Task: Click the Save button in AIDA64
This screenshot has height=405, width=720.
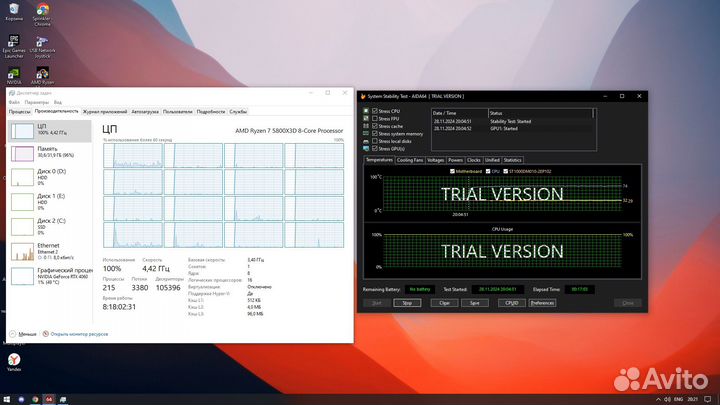Action: (x=475, y=303)
